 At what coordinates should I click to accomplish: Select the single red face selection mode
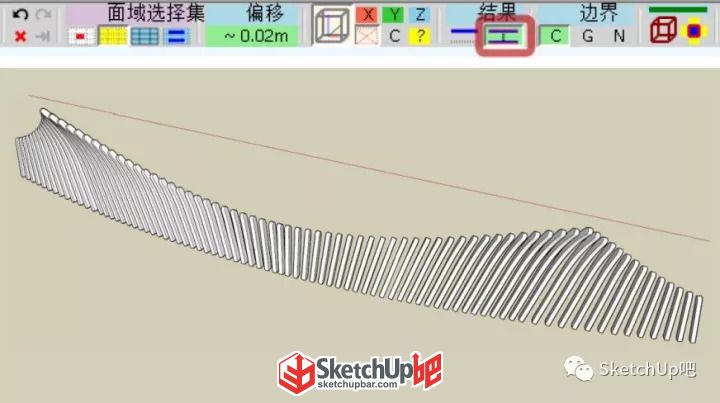[x=81, y=37]
